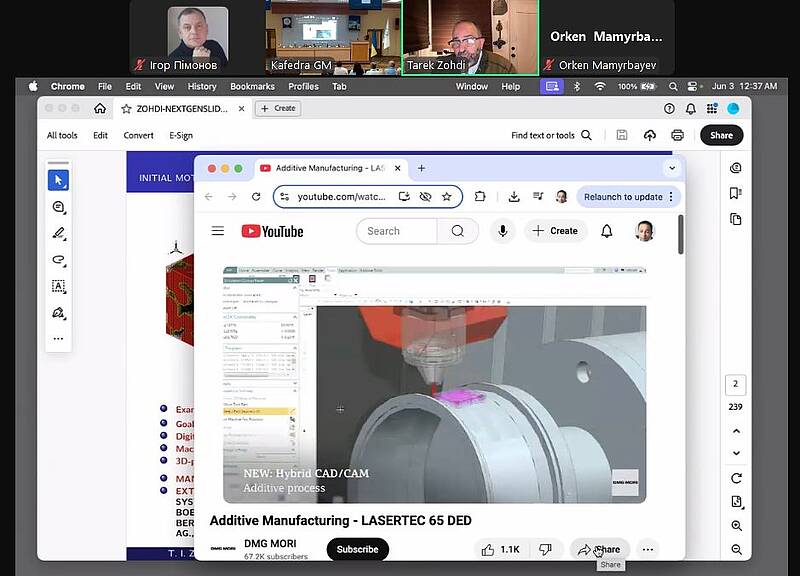Open the Bookmarks menu in menu bar
Image resolution: width=800 pixels, height=576 pixels.
pos(252,87)
